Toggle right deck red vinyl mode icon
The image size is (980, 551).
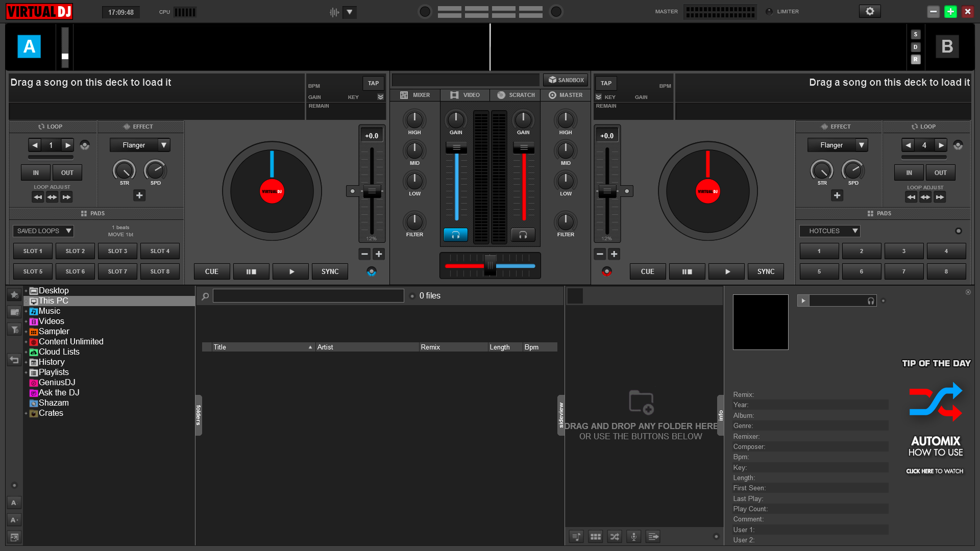pyautogui.click(x=606, y=271)
